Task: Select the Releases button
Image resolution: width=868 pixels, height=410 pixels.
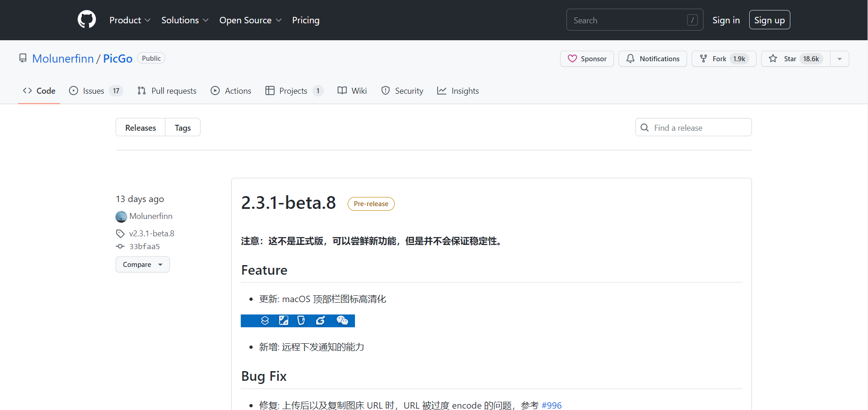Action: (141, 128)
